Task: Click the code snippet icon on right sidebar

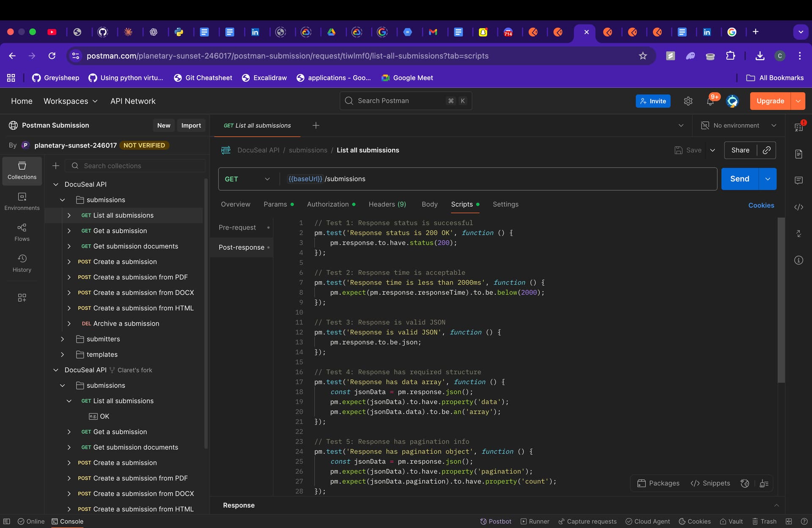Action: tap(798, 207)
